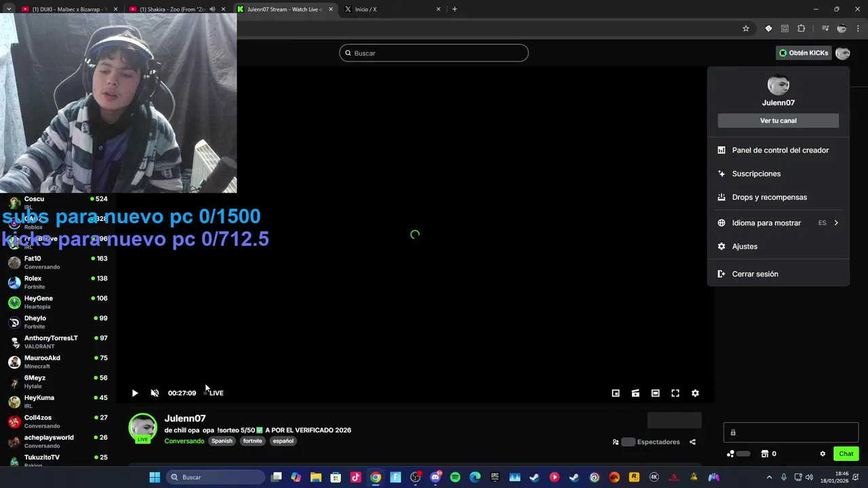Click the Chat send button
The height and width of the screenshot is (488, 868).
(846, 454)
